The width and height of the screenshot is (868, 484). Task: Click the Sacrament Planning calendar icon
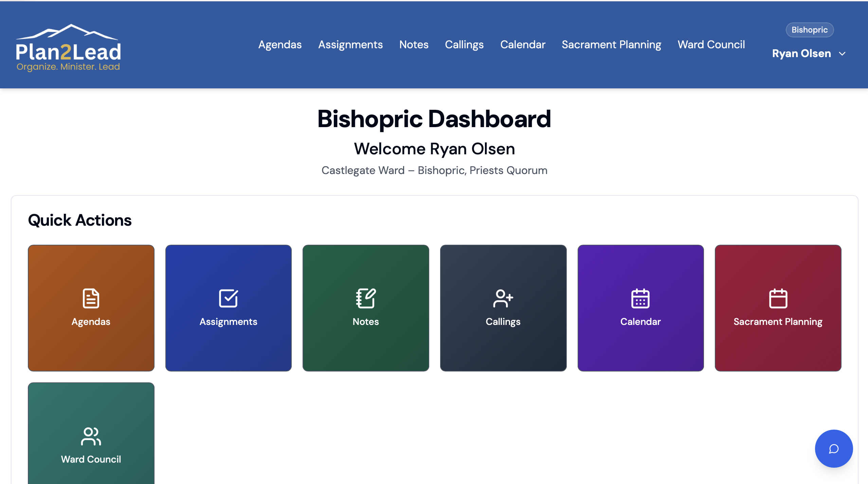778,298
